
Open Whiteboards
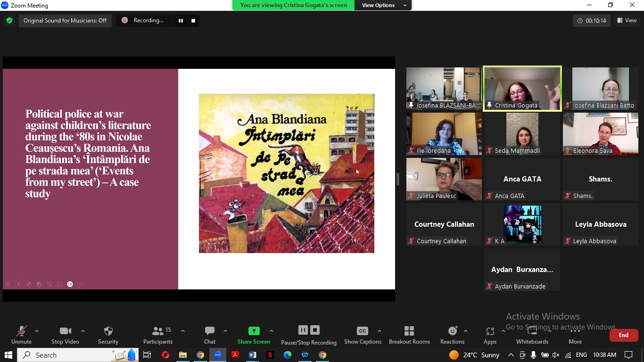pyautogui.click(x=532, y=335)
